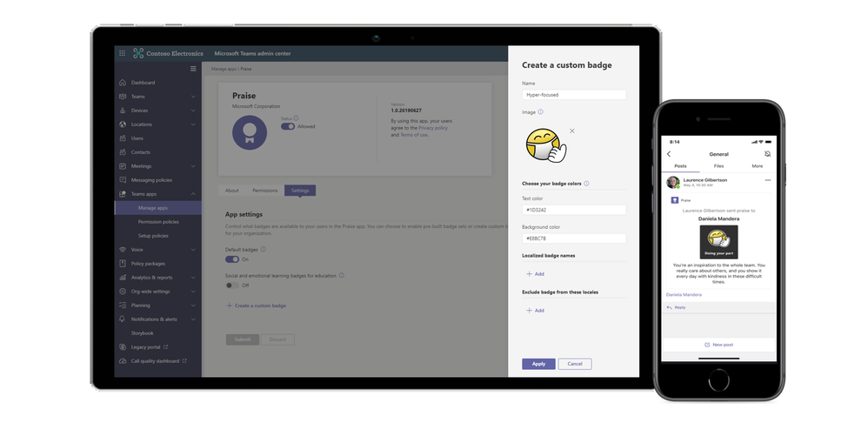Tap Laurence Gilbertson's avatar on phone
Viewport: 868px width, 423px height.
coord(672,182)
